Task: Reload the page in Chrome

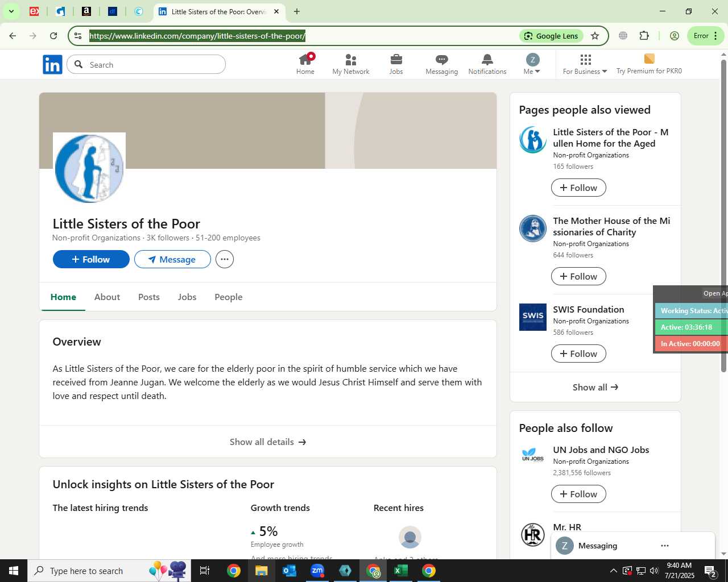Action: pos(53,36)
